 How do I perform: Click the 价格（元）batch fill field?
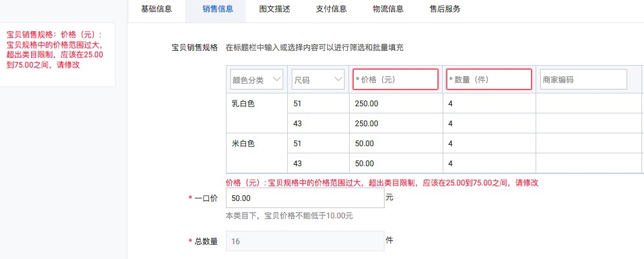pos(396,80)
